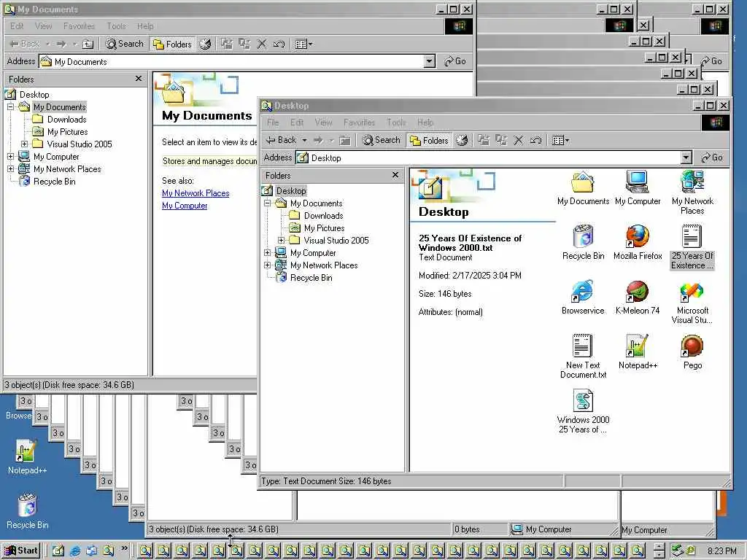
Task: Expand My Network Places in Desktop window tree
Action: pos(267,265)
